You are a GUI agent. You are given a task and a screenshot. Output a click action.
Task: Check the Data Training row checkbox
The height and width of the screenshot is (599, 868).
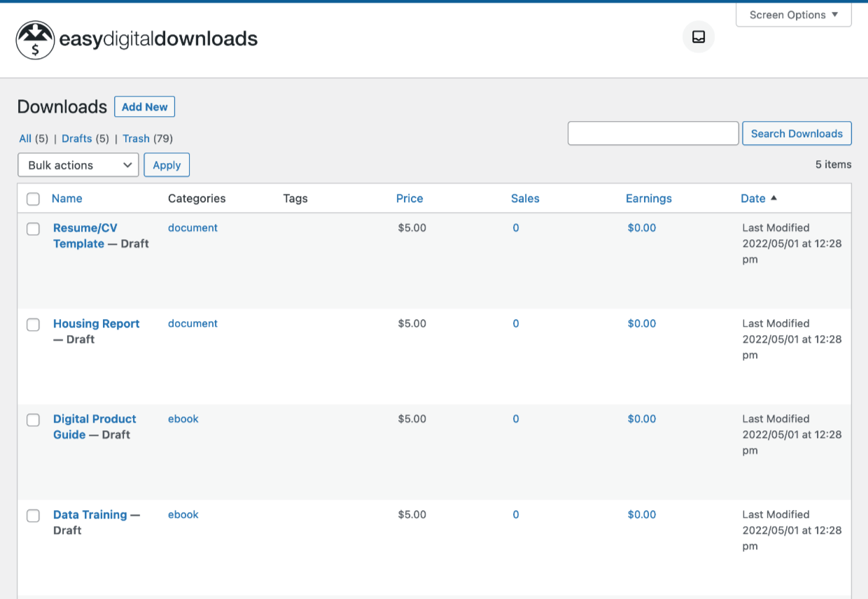[x=33, y=516]
